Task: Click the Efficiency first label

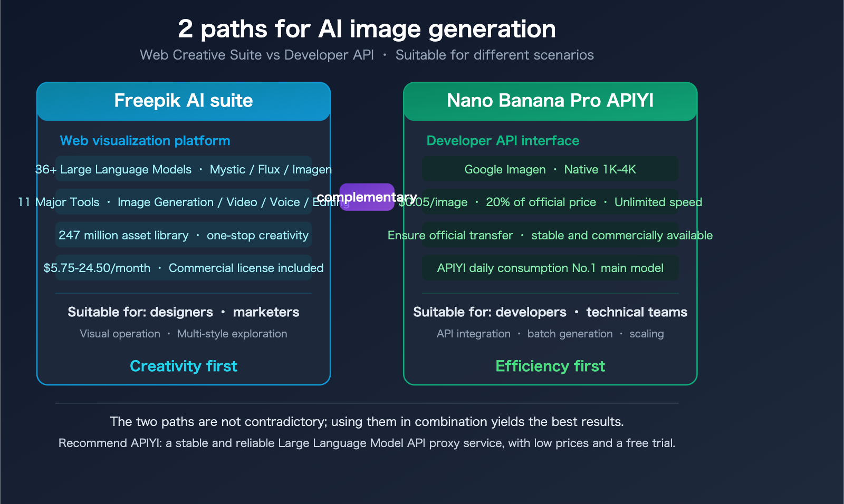Action: (x=550, y=366)
